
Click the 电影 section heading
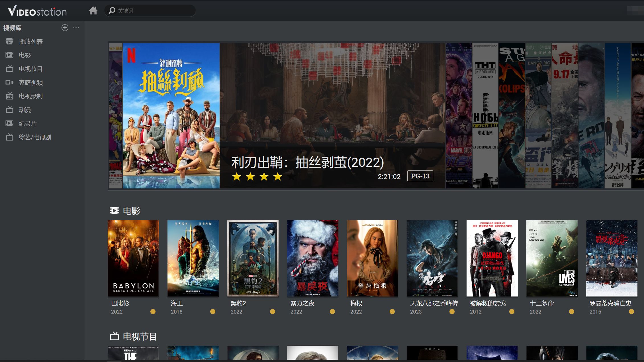131,211
